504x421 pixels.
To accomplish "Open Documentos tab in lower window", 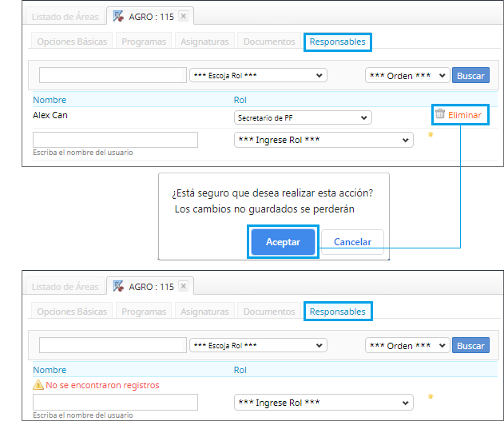I will [269, 312].
